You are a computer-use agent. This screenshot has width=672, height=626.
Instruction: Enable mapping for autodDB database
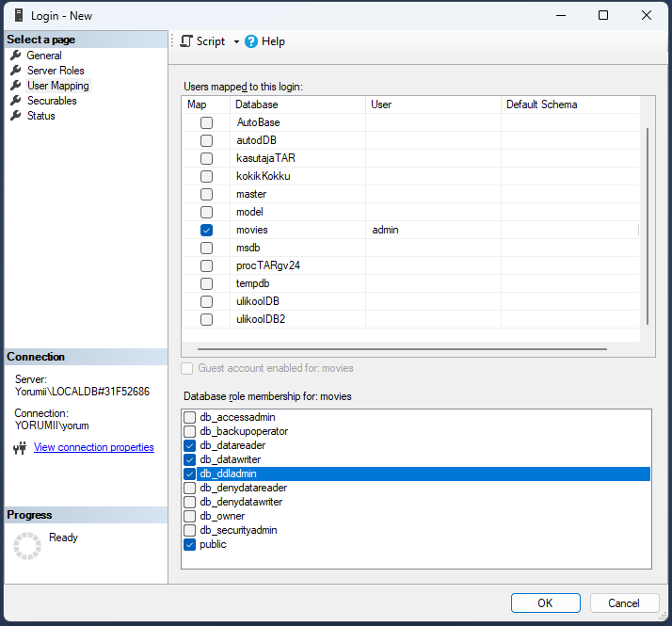point(206,140)
